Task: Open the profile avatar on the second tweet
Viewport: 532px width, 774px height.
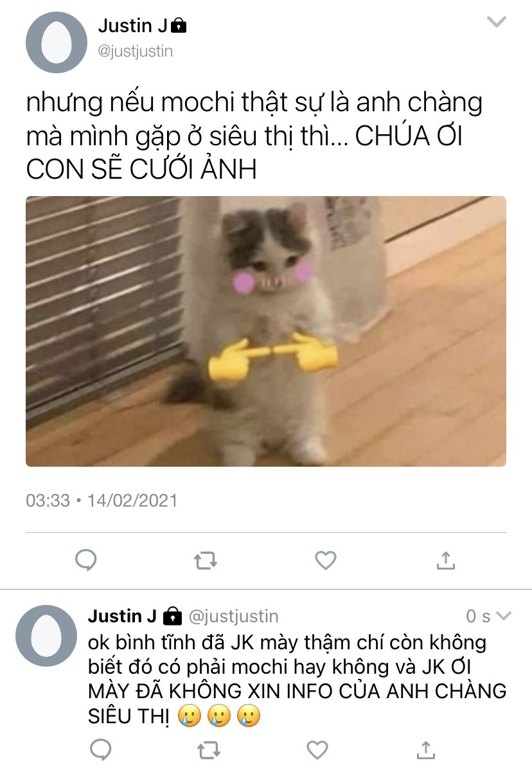Action: (46, 636)
